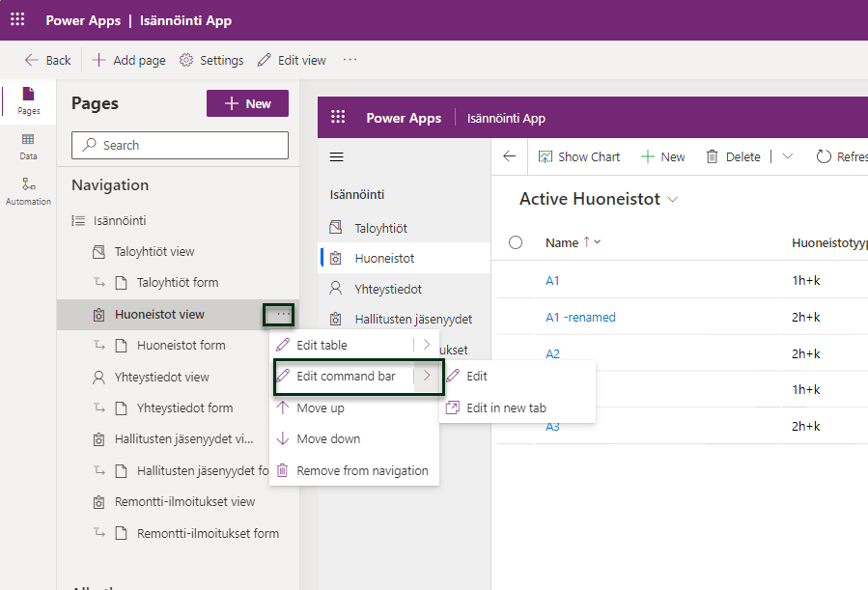Click the Settings gear in toolbar
This screenshot has height=590, width=868.
click(186, 60)
